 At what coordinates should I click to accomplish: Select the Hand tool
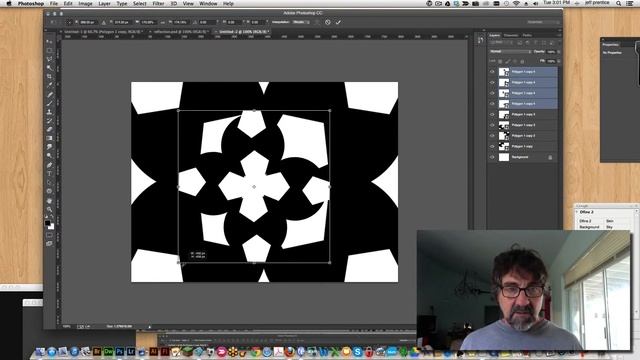[49, 201]
